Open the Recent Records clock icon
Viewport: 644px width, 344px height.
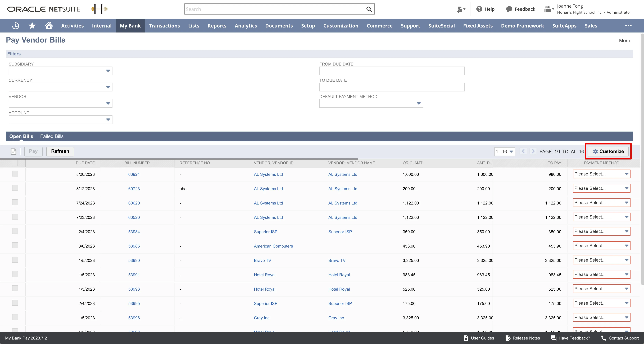(x=16, y=26)
